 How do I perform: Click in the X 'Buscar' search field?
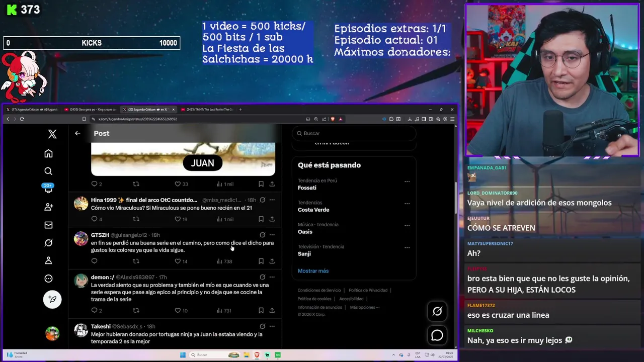click(354, 133)
